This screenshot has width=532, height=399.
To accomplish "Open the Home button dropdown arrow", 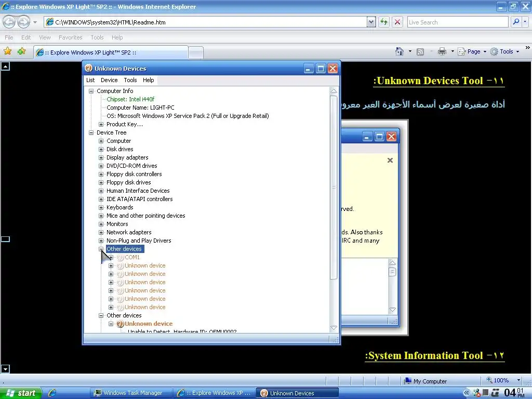I will pos(410,51).
